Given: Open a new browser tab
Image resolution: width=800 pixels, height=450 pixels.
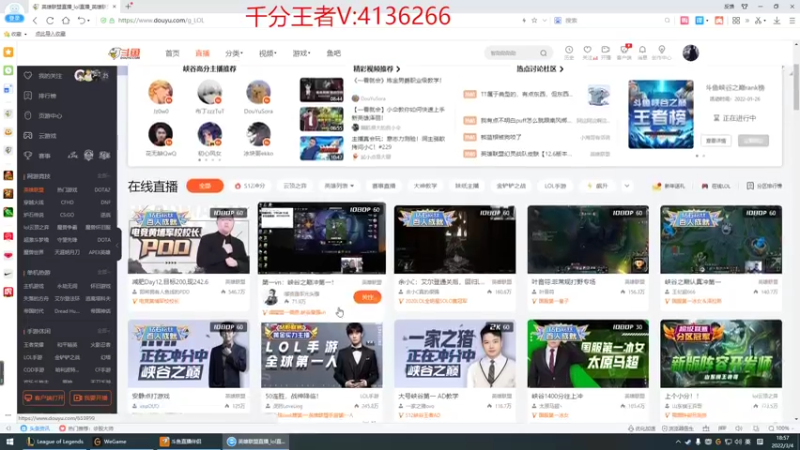Looking at the screenshot, I should [x=129, y=7].
